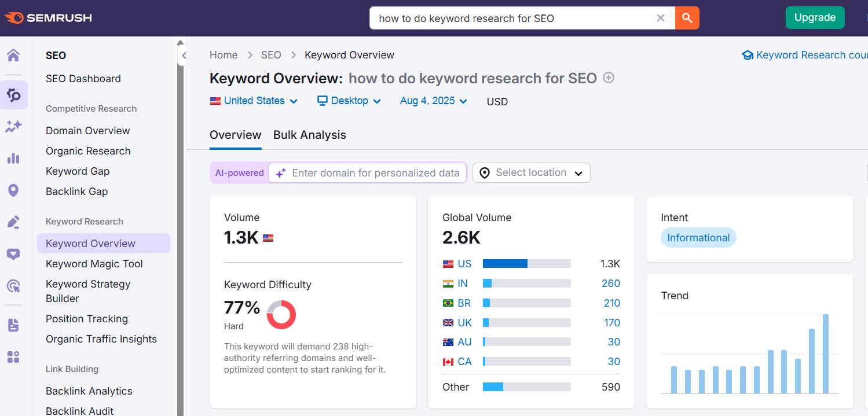This screenshot has width=868, height=416.
Task: Click the AI-powered label badge
Action: tap(239, 173)
